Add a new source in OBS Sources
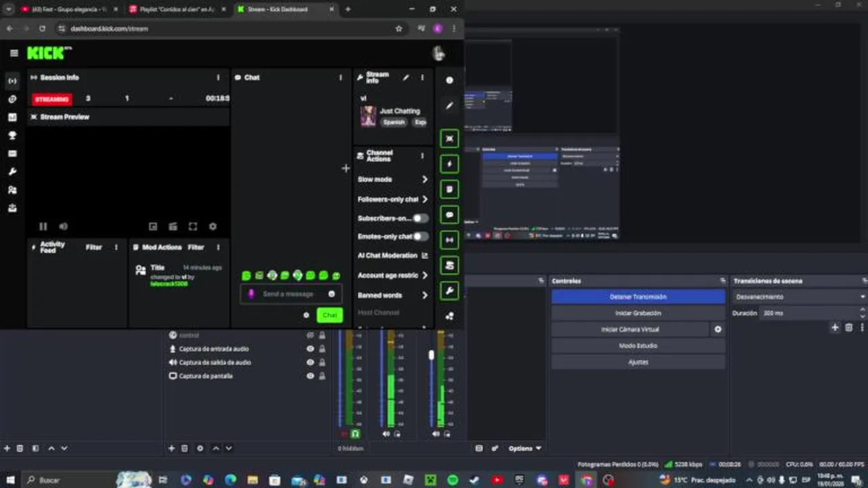868x488 pixels. click(172, 448)
